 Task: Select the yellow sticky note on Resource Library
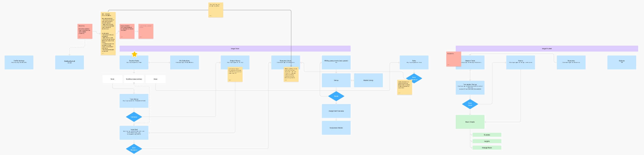point(291,75)
